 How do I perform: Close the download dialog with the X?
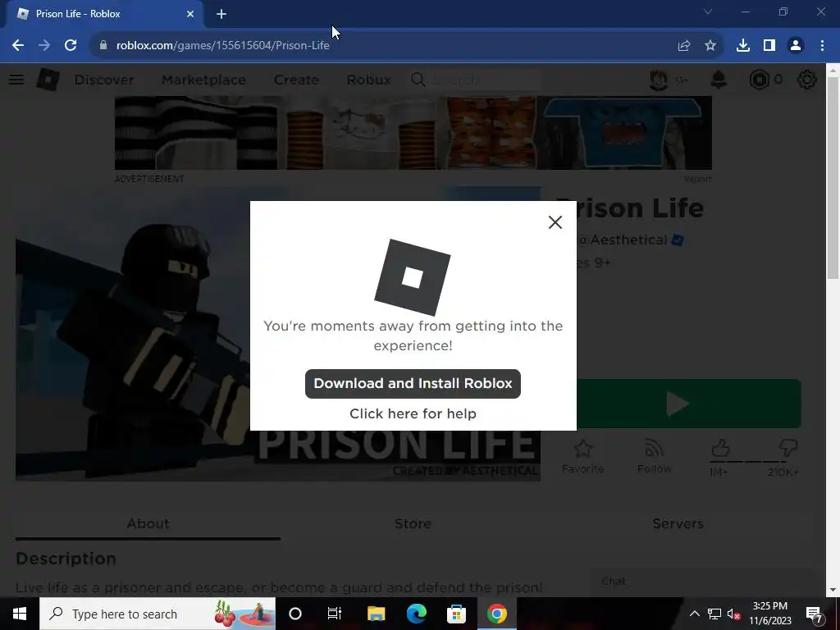point(555,222)
